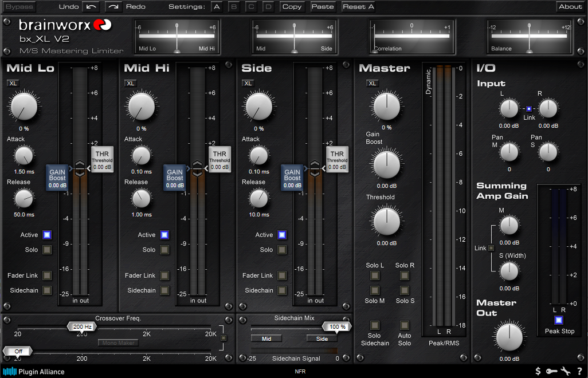Enable Peak Stop in the I/O section
Screen dimensions: 588x378
558,321
